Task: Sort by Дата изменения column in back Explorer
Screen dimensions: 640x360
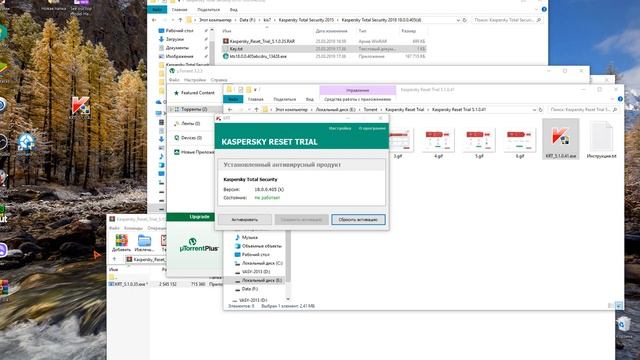Action: pos(331,31)
